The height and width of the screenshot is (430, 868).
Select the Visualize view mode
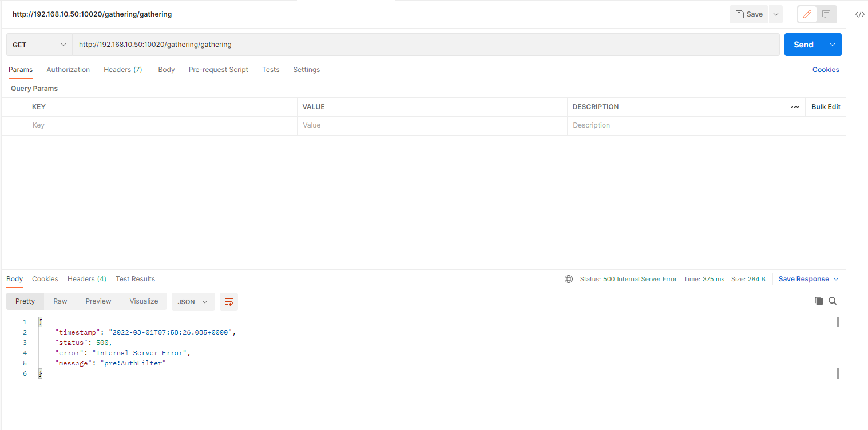tap(144, 301)
